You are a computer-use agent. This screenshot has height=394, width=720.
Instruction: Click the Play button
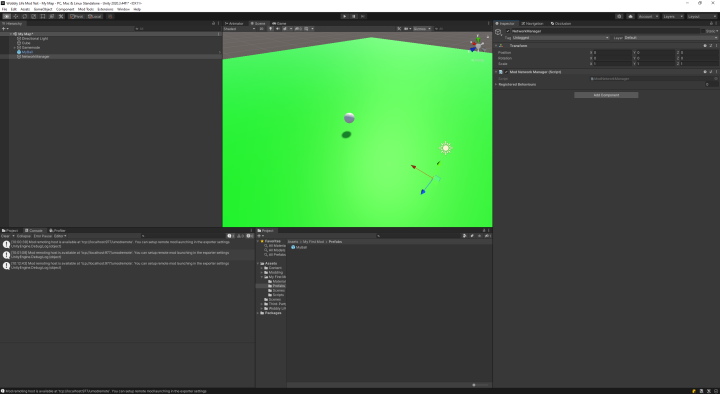tap(344, 16)
